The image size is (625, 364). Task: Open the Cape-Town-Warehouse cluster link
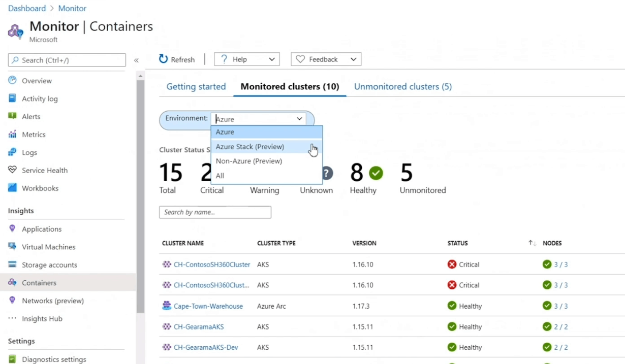click(208, 306)
